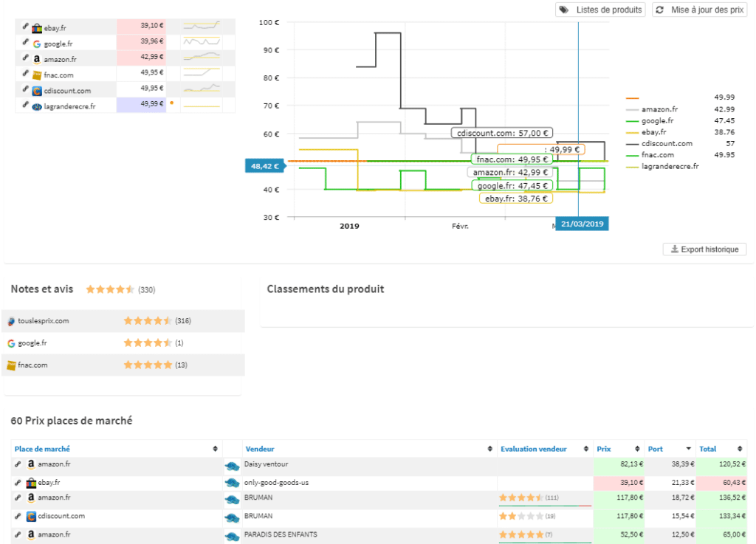Click the Google logo next to google.fr
This screenshot has height=544, width=756.
pos(37,42)
